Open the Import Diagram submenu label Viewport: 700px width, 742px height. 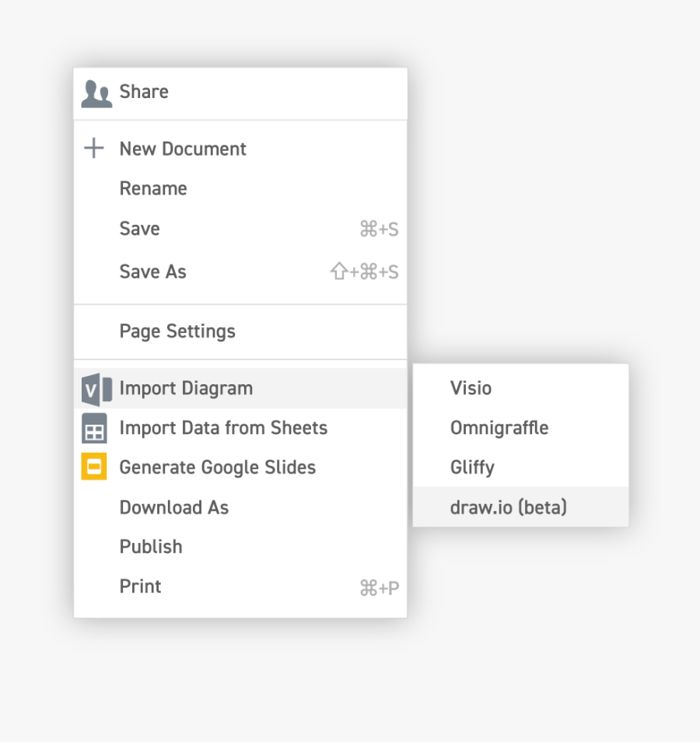tap(186, 388)
